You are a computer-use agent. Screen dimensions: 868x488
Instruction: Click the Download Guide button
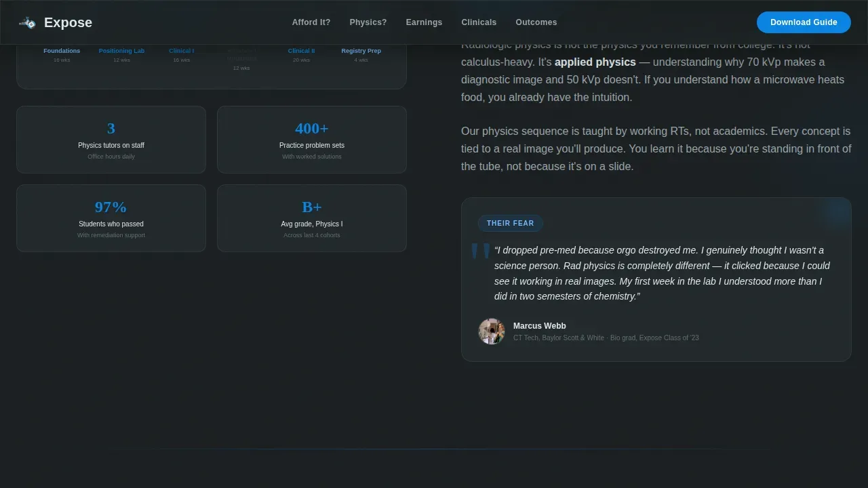click(x=804, y=22)
